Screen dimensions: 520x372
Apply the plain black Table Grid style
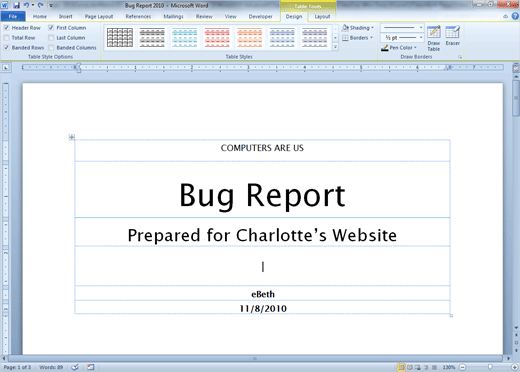click(x=120, y=37)
